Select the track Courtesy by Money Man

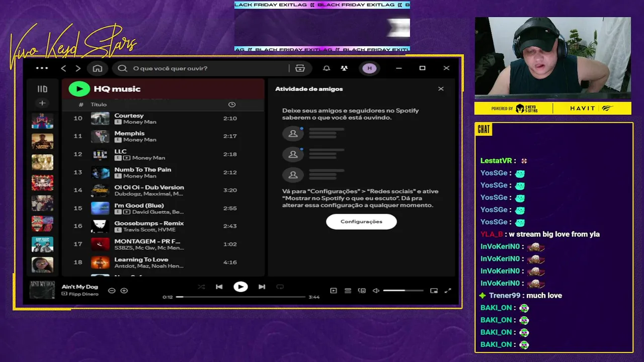(163, 119)
